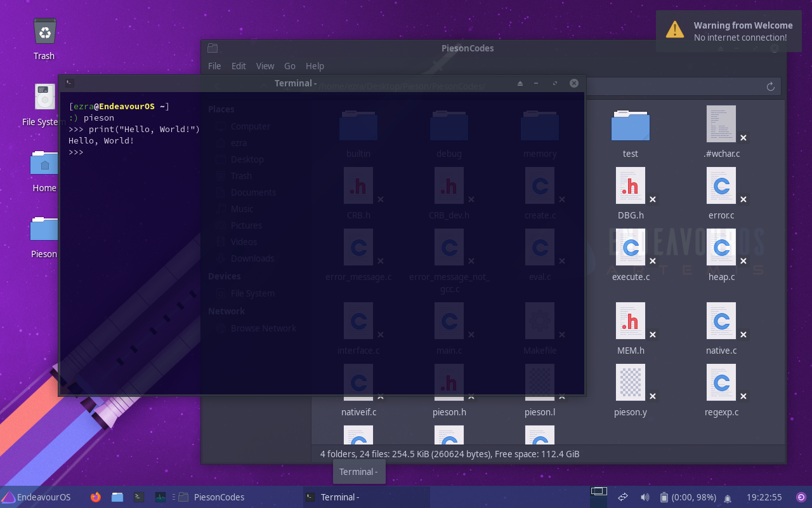Open the EndeavourOS application menu

coord(36,497)
